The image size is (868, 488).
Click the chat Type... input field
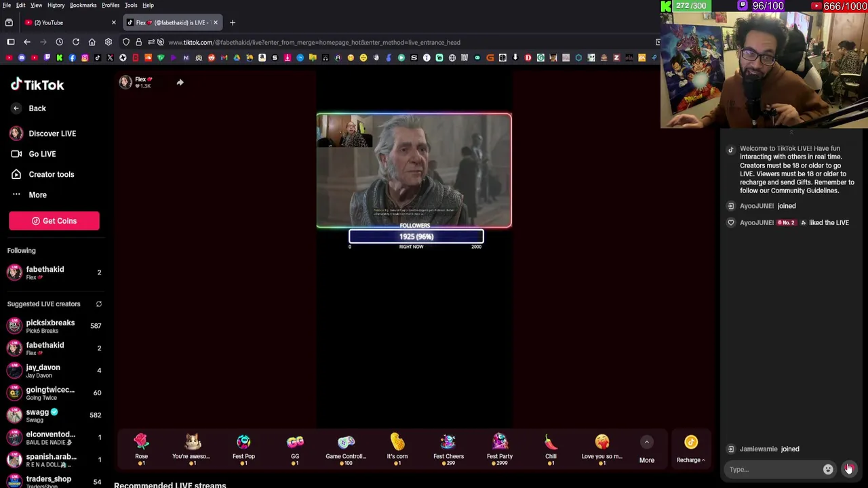[x=773, y=469]
